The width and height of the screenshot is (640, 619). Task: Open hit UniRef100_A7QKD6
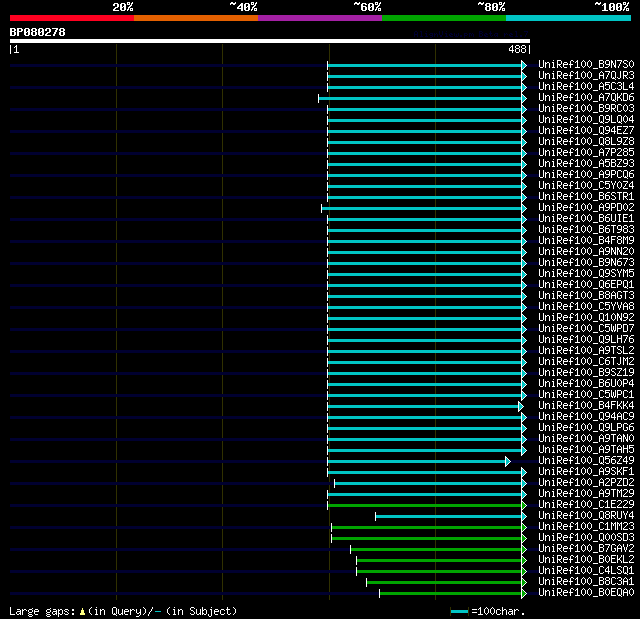tap(586, 98)
